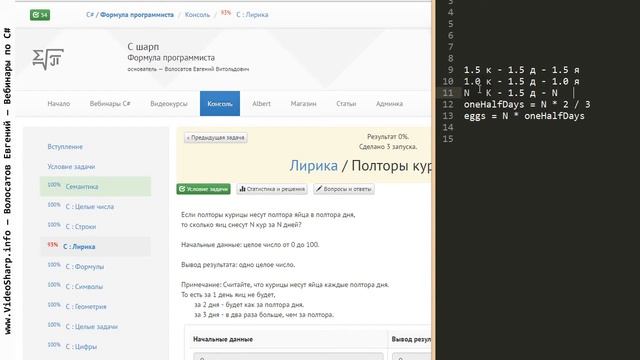The width and height of the screenshot is (640, 360).
Task: Click editor line 9 text
Action: 521,70
